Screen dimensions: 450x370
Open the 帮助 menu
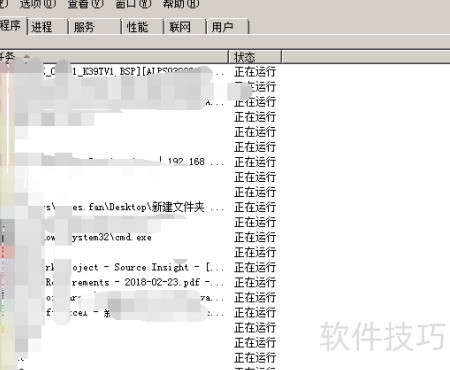click(x=181, y=4)
